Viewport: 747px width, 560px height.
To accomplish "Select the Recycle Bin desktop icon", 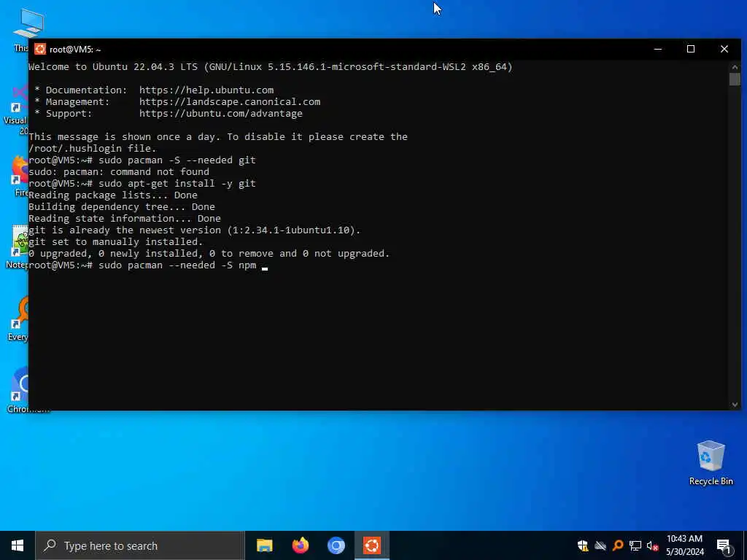I will 711,462.
